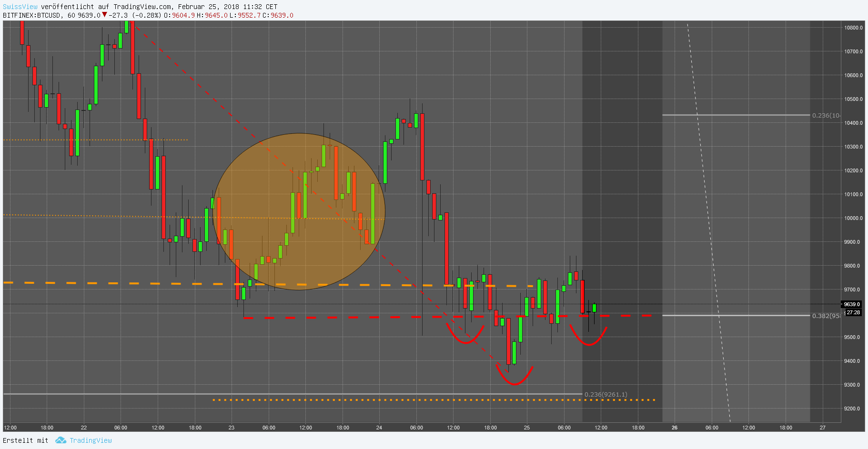
Task: Click the 10200.0 price axis label
Action: [x=853, y=170]
